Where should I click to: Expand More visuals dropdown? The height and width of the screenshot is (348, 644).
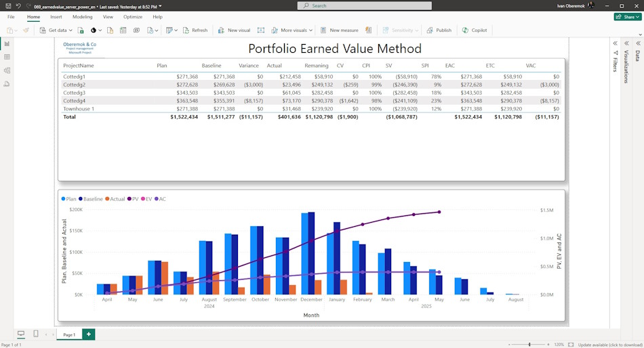click(310, 30)
